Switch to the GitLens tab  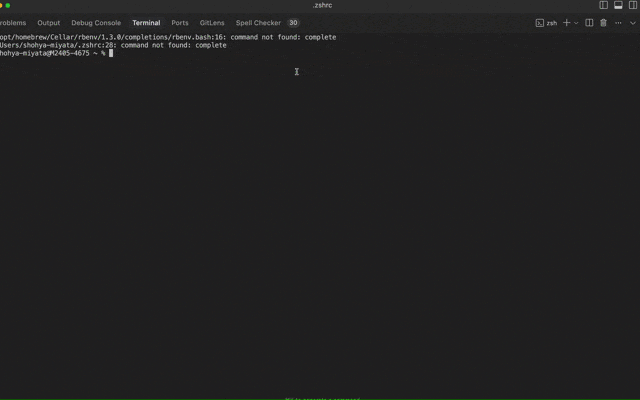click(x=212, y=23)
